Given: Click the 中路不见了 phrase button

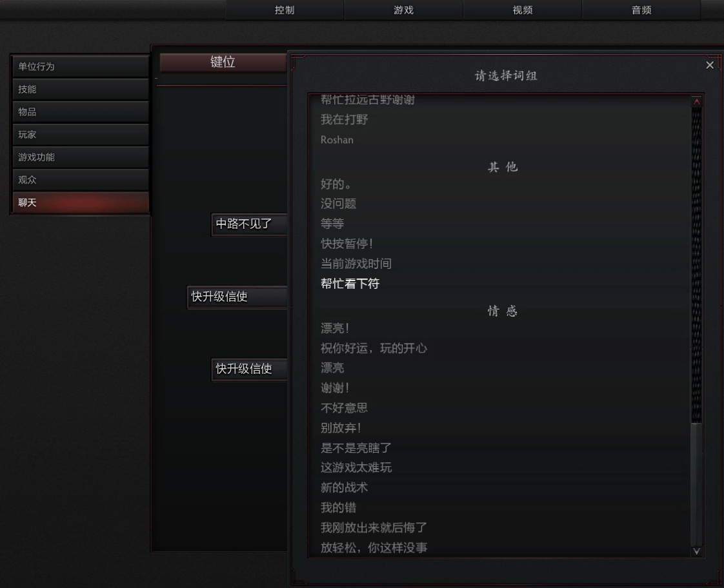Looking at the screenshot, I should 249,224.
